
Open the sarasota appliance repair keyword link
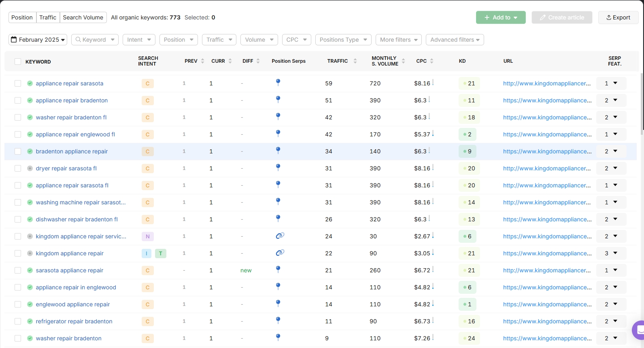tap(70, 270)
